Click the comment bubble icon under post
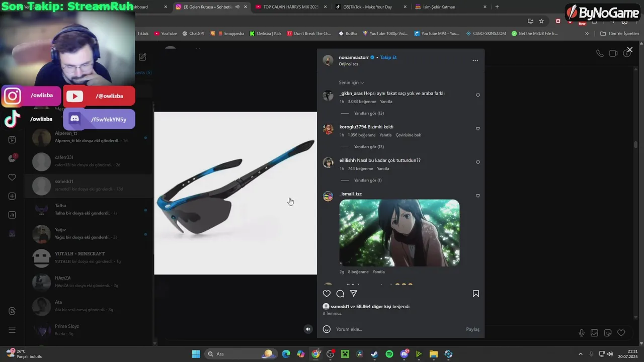This screenshot has width=644, height=362. (340, 294)
